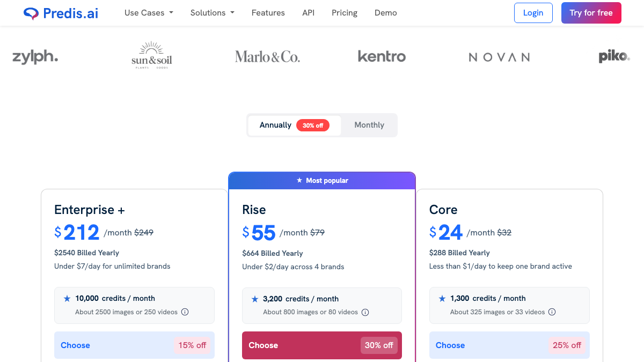644x362 pixels.
Task: Click 'About 325 images or 33 videos'
Action: 497,312
